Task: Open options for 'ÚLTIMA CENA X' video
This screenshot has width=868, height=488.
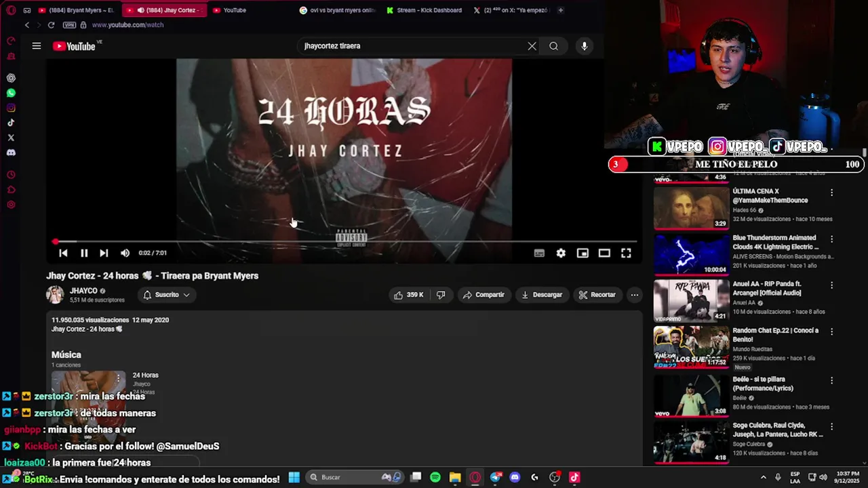Action: [831, 192]
